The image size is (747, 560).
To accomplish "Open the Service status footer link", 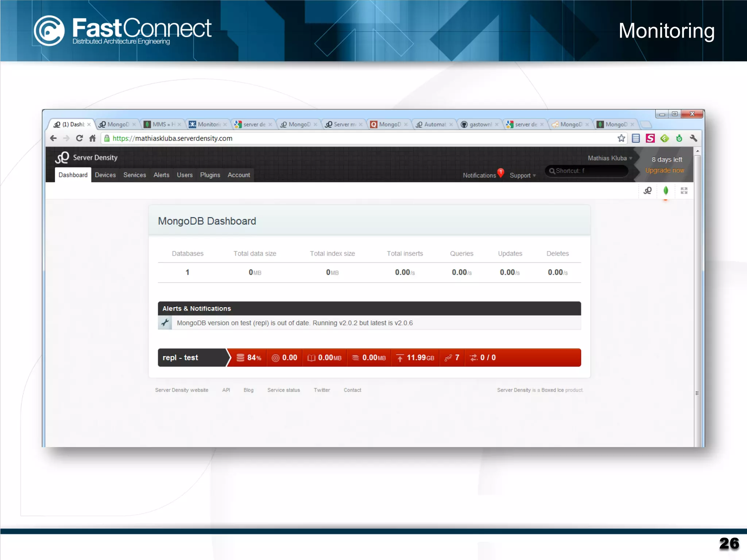I will coord(283,390).
